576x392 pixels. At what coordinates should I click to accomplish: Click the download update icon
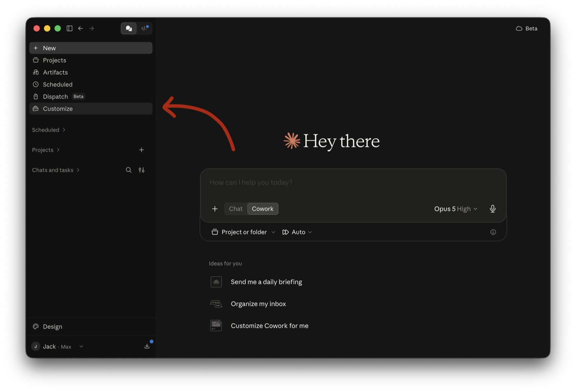pyautogui.click(x=147, y=346)
